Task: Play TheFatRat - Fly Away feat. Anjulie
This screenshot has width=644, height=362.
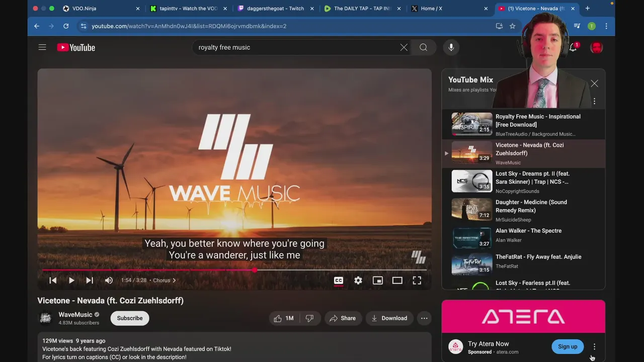Action: 523,264
